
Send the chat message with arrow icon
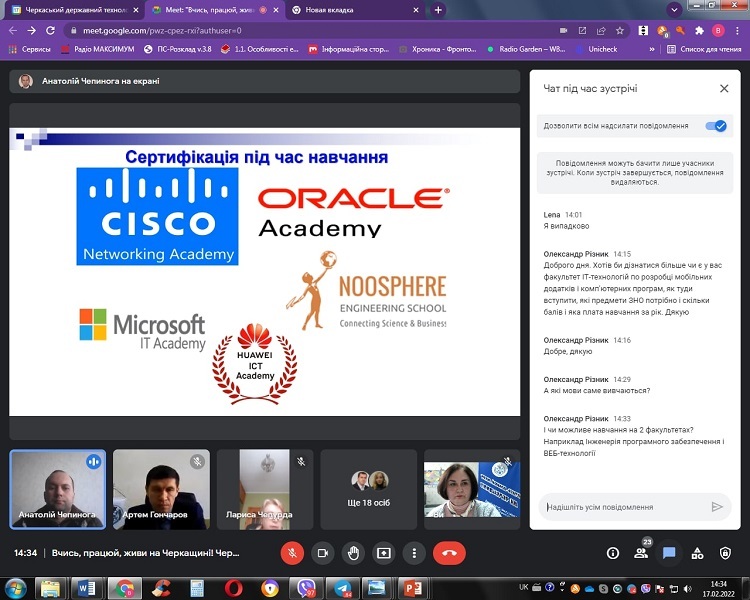click(717, 507)
